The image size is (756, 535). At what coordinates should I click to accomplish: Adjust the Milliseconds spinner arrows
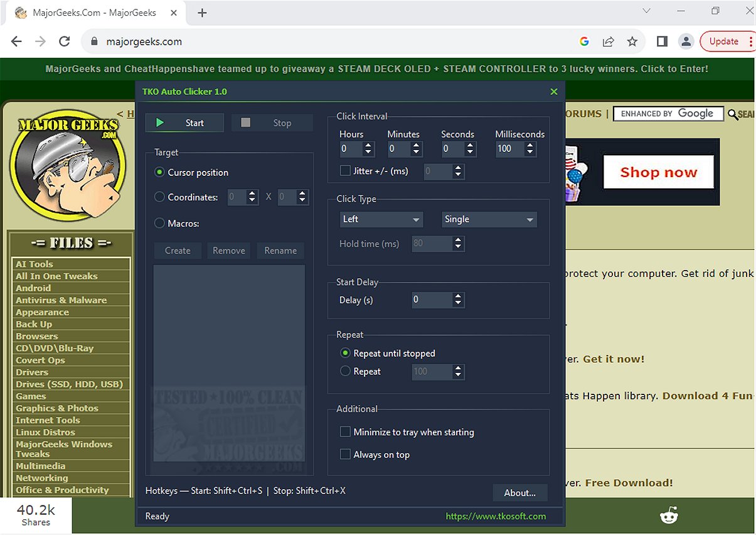click(530, 149)
